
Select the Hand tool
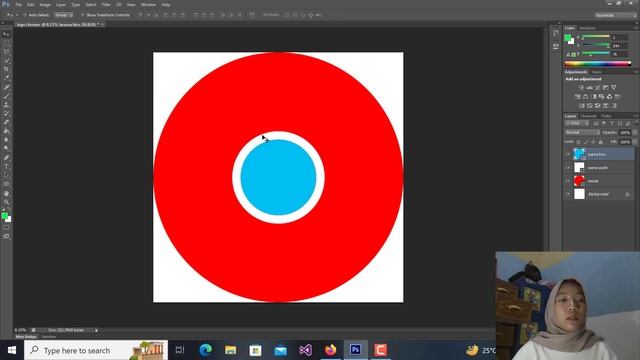[6, 193]
